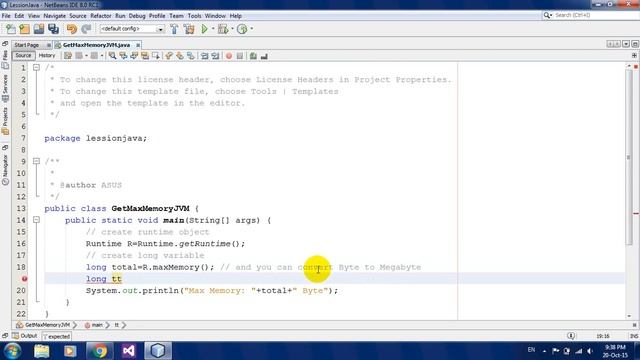Click the Comment toolbar icon

253,56
